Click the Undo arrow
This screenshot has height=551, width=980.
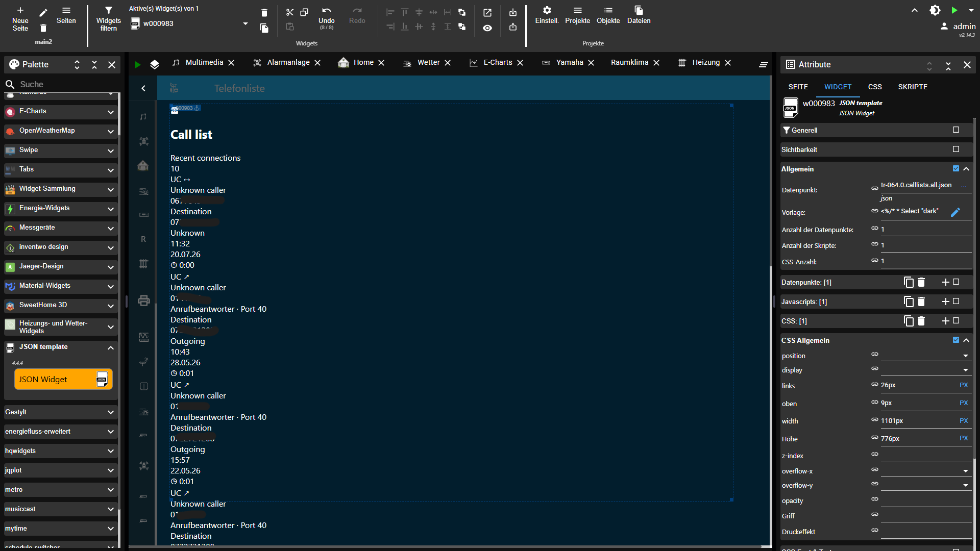coord(327,10)
